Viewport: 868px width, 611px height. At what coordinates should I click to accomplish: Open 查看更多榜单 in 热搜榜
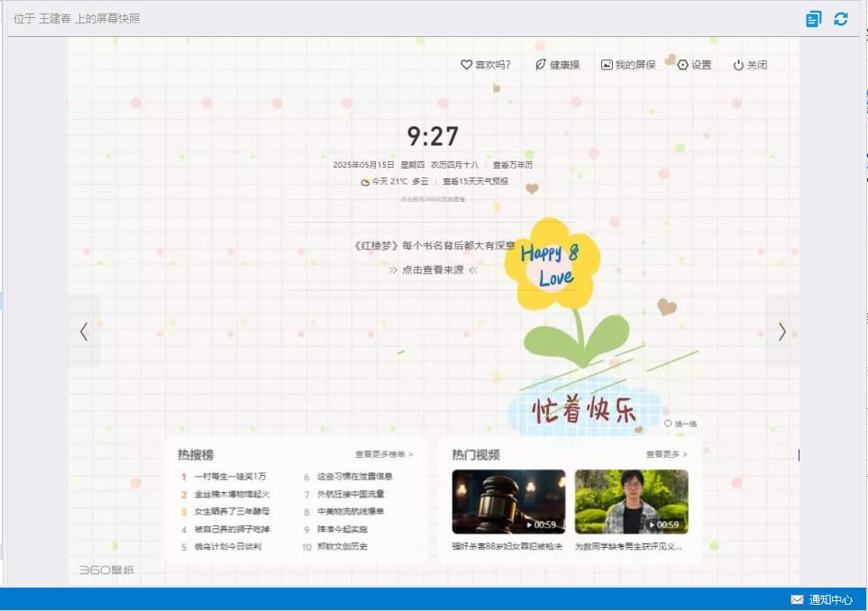click(384, 454)
